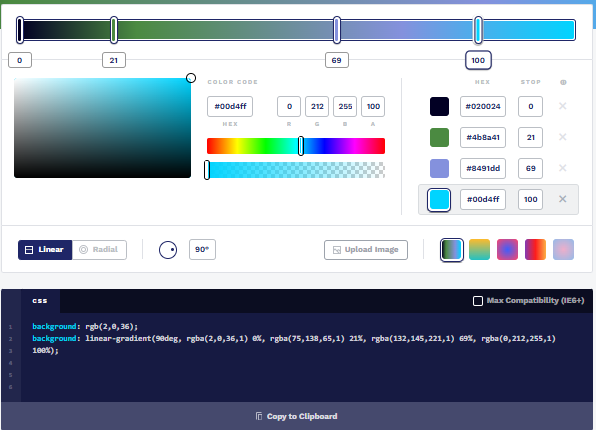Edit stop value 100 in stops list
The width and height of the screenshot is (596, 430).
(x=530, y=199)
